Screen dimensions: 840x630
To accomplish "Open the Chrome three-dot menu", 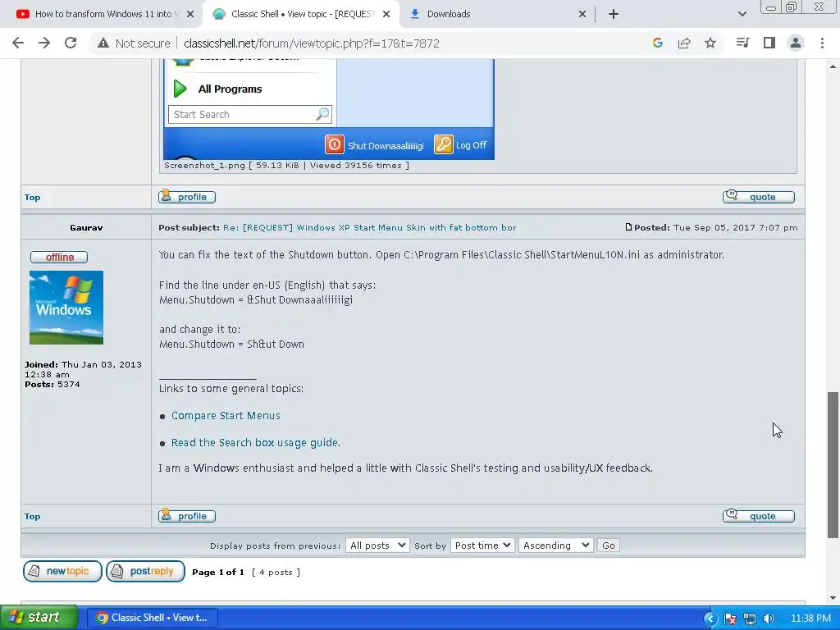I will 822,43.
